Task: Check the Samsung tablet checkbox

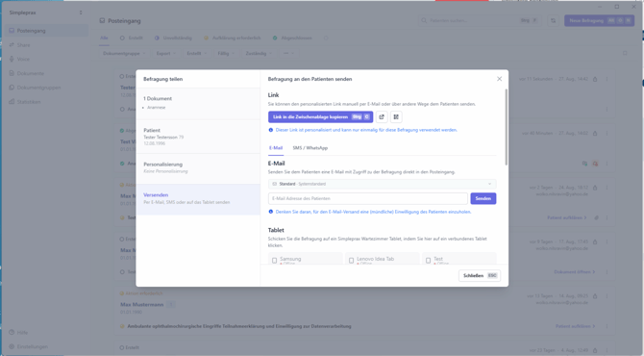Action: click(x=274, y=260)
